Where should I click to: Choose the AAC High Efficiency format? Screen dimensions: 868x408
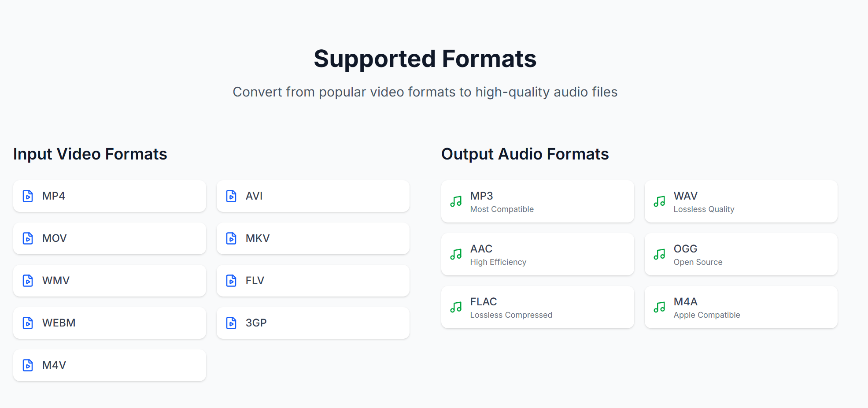tap(537, 254)
